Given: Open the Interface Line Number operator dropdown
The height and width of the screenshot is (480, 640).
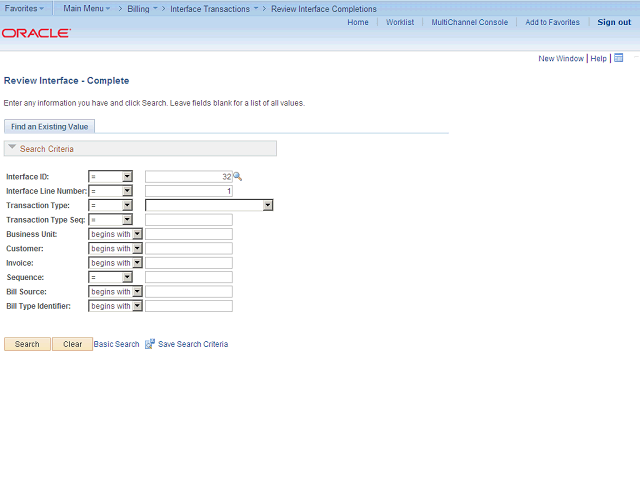Looking at the screenshot, I should click(111, 191).
